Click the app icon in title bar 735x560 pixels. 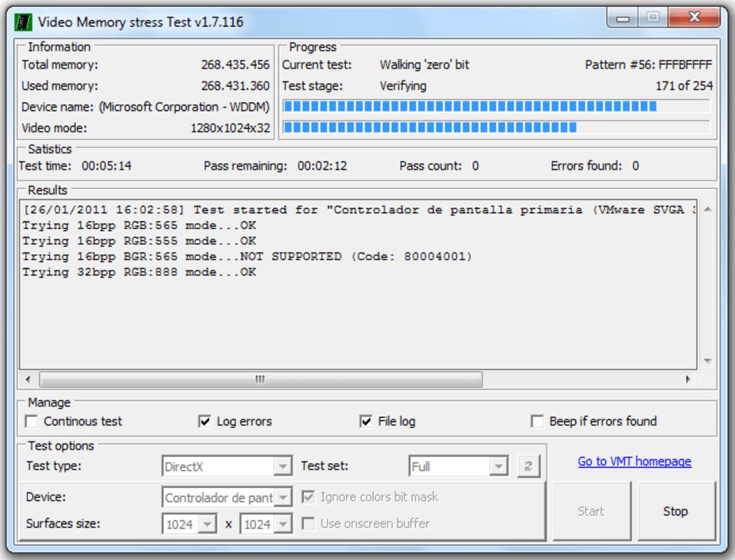click(x=23, y=22)
